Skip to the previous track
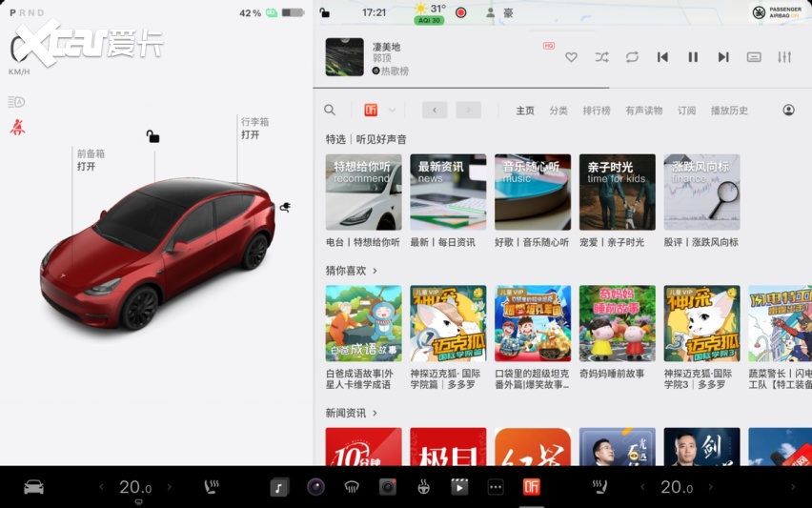 click(662, 57)
